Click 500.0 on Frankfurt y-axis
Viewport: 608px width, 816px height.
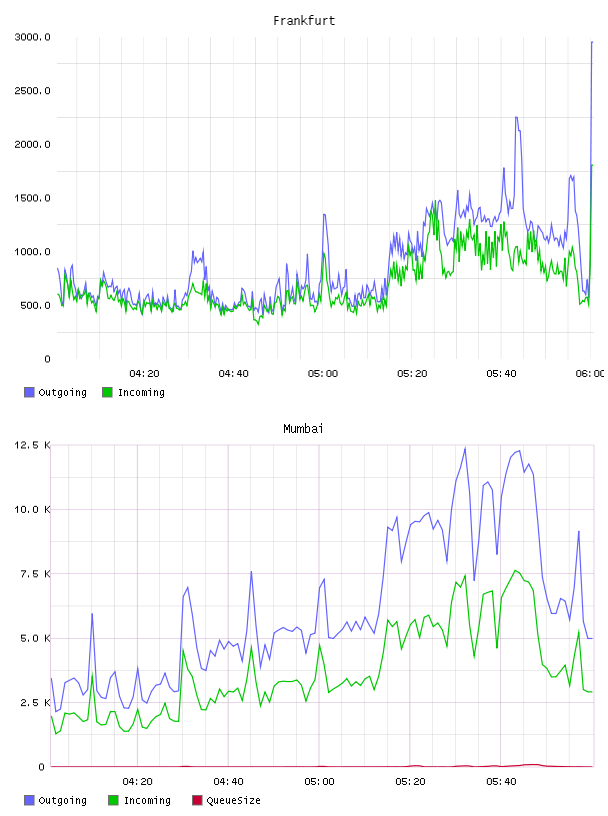(35, 305)
